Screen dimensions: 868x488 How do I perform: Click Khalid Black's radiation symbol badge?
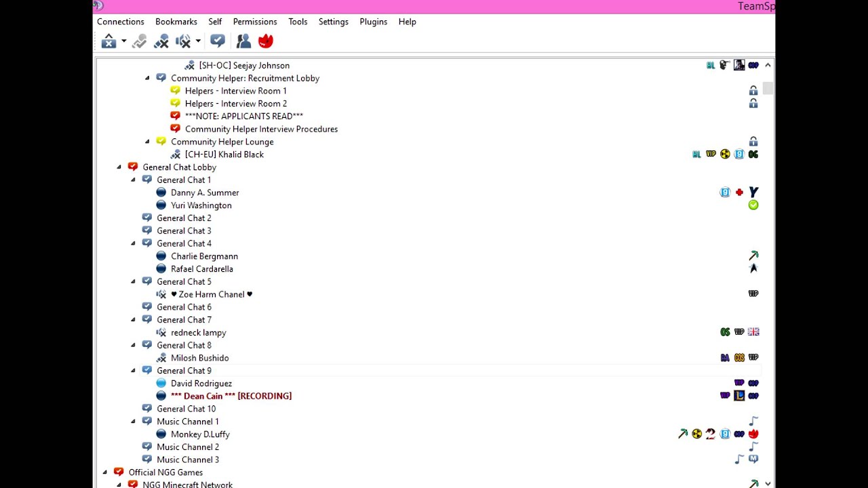725,155
